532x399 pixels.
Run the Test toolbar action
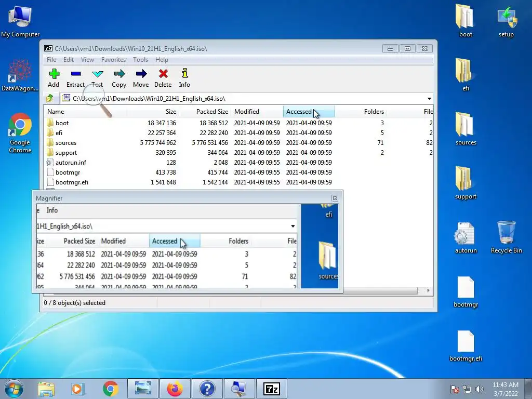[x=97, y=78]
